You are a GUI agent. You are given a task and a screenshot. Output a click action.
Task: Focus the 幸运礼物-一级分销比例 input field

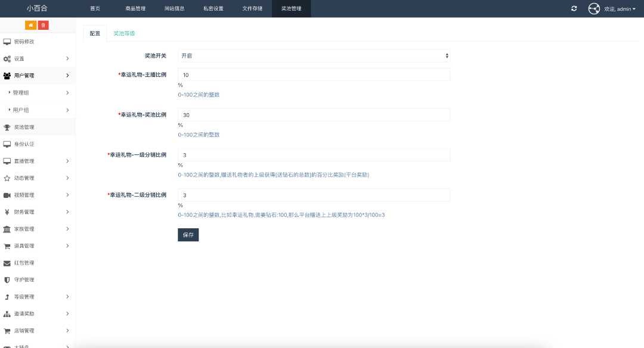click(314, 155)
